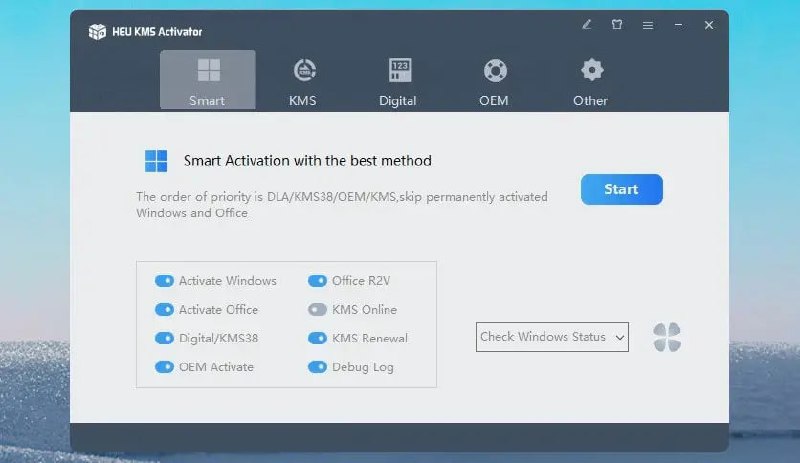
Task: Open the Other gear icon tab
Action: click(592, 80)
